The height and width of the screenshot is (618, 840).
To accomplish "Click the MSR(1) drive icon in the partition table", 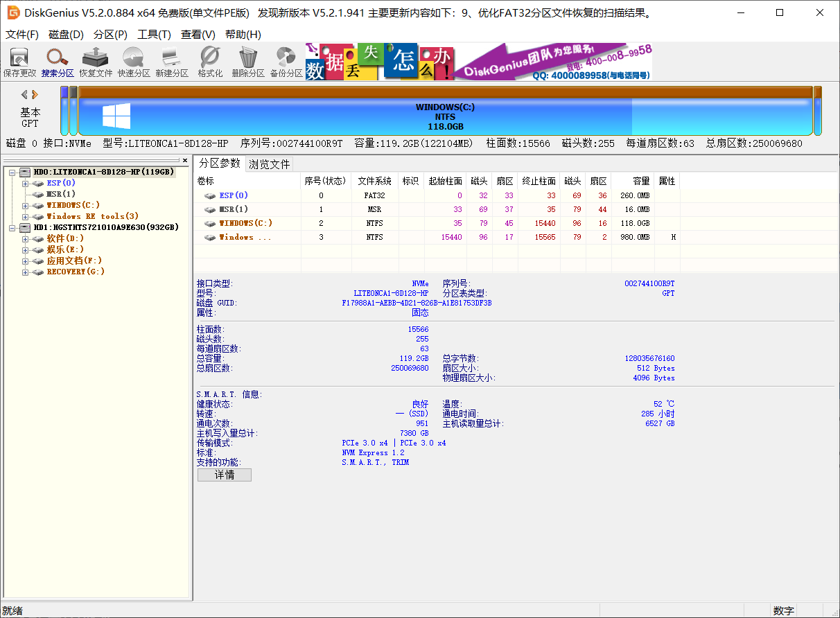I will [210, 210].
